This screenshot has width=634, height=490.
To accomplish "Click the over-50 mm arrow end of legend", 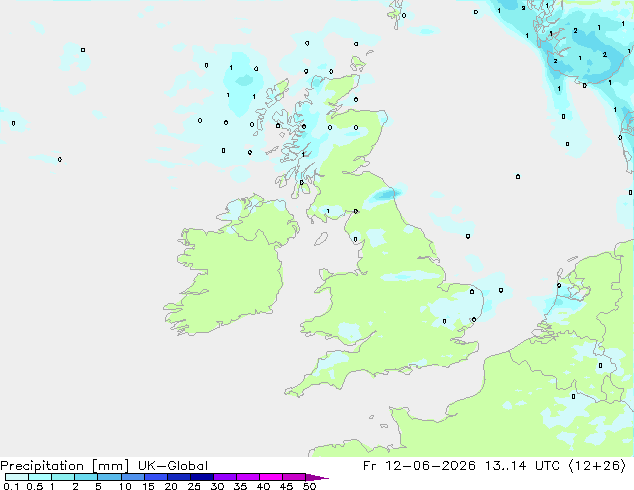I will [x=317, y=477].
